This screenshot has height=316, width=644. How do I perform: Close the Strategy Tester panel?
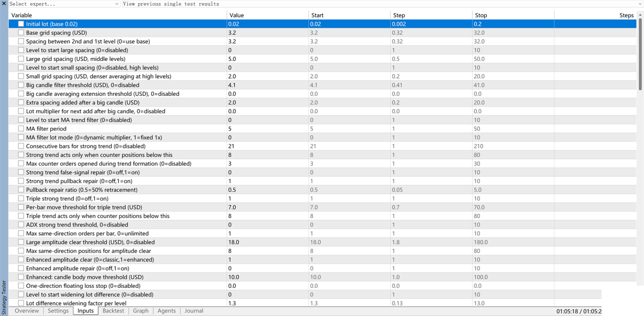click(4, 4)
